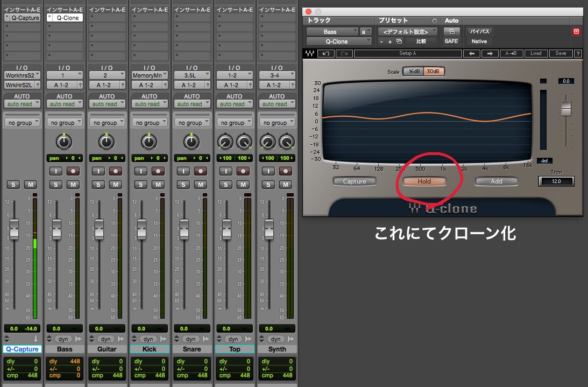Toggle plugin Bypass (バイパス) button

click(x=480, y=32)
